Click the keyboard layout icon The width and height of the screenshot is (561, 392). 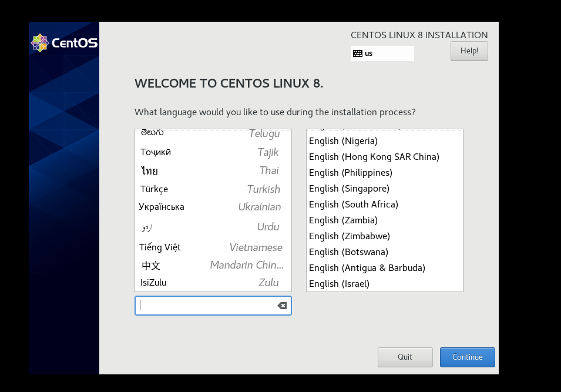click(357, 53)
